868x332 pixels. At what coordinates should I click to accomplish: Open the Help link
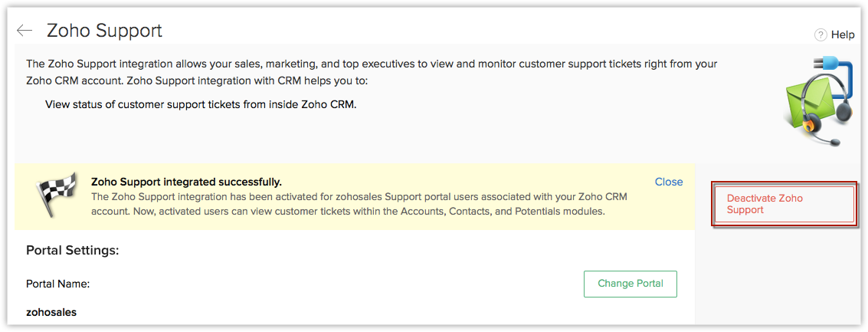[x=843, y=35]
